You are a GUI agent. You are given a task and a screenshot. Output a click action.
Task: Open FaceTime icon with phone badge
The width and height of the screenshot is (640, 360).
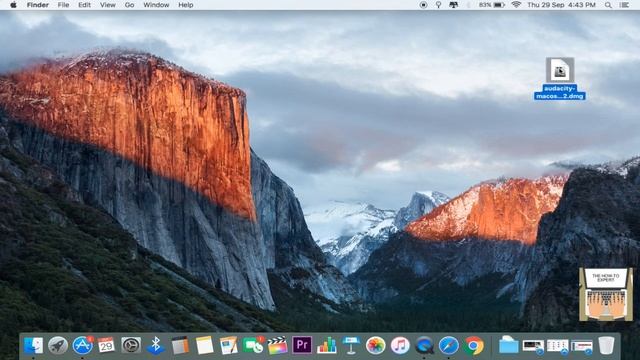tap(253, 345)
